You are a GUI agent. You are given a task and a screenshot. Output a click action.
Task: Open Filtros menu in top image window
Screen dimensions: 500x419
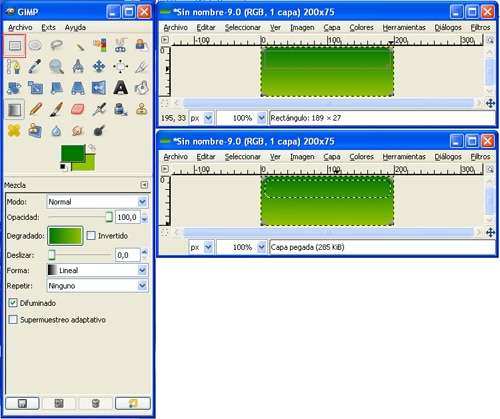coord(480,28)
